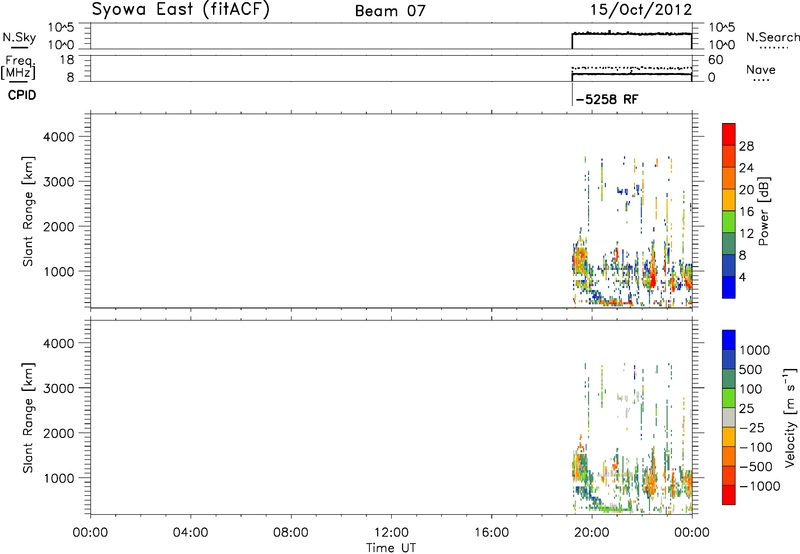Viewport: 800px width, 554px height.
Task: Click the "-25" label on Velocity colorbar
Action: (x=752, y=428)
